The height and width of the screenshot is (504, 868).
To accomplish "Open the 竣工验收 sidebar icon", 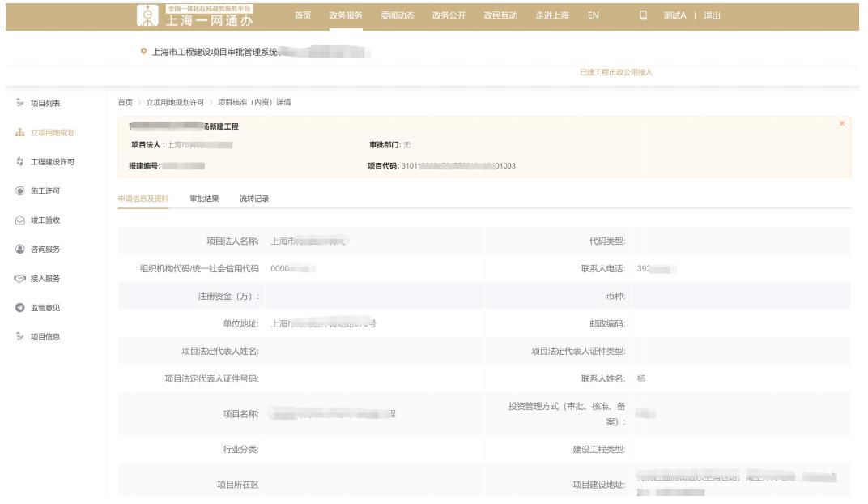I will point(19,220).
